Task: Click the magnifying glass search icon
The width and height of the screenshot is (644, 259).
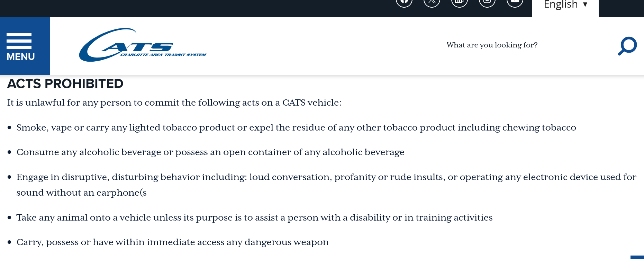Action: pos(627,46)
